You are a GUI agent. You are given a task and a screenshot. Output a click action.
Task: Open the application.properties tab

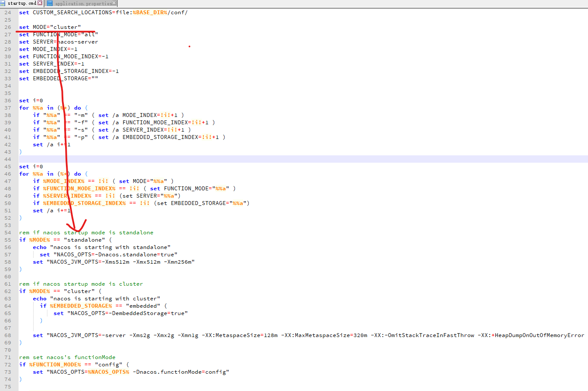tap(83, 3)
